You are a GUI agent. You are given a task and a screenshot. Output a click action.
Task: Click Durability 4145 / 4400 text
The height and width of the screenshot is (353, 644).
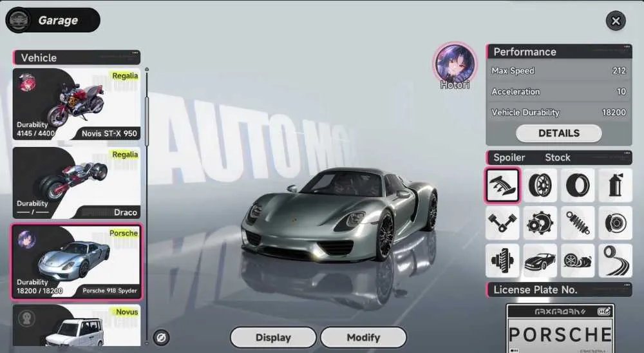(35, 129)
